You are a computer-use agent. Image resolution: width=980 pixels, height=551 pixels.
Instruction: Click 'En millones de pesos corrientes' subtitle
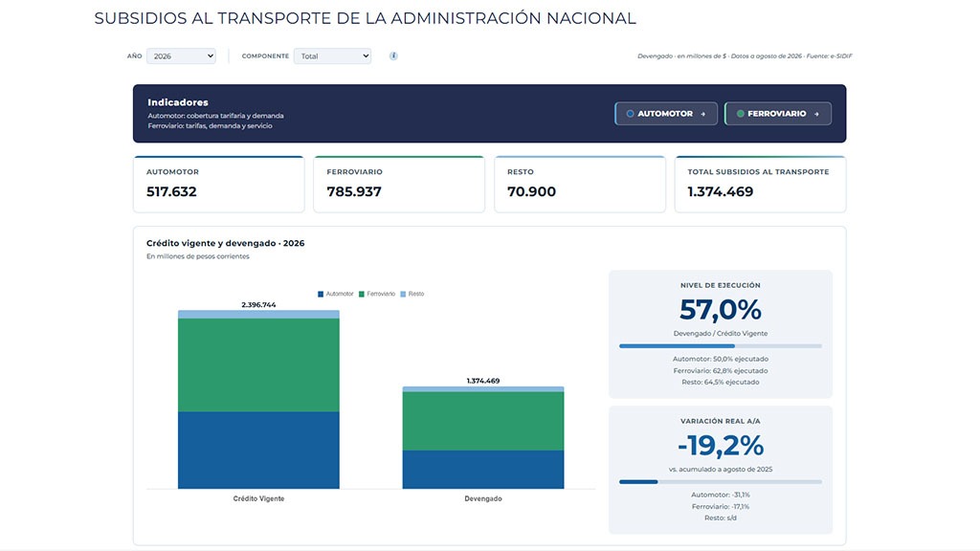click(198, 256)
